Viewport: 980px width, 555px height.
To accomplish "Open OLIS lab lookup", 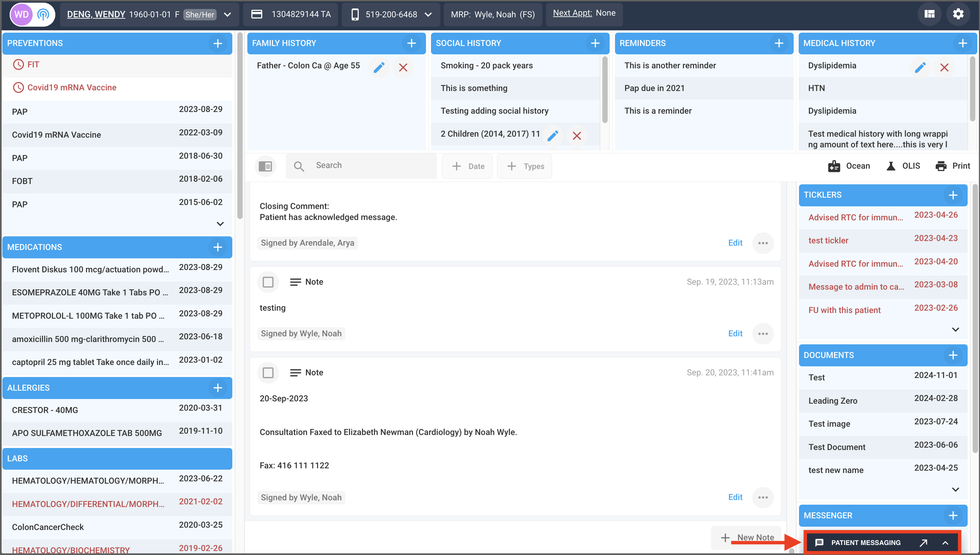I will click(903, 166).
